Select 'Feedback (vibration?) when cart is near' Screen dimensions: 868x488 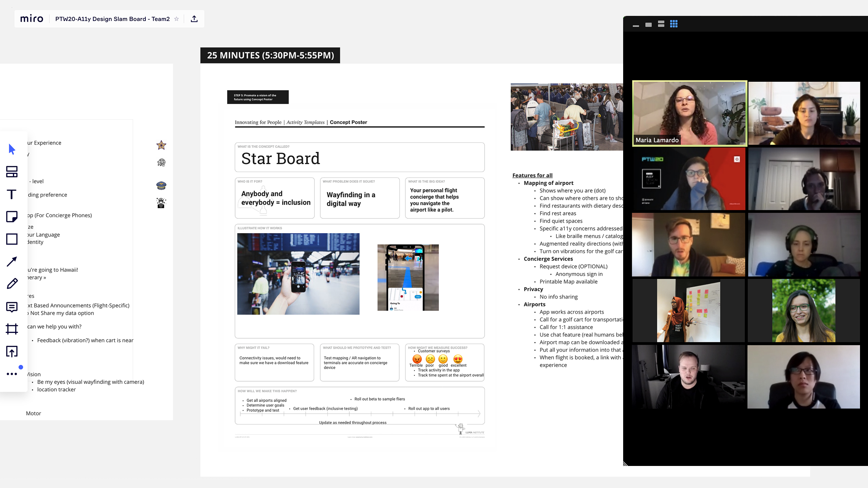[85, 340]
